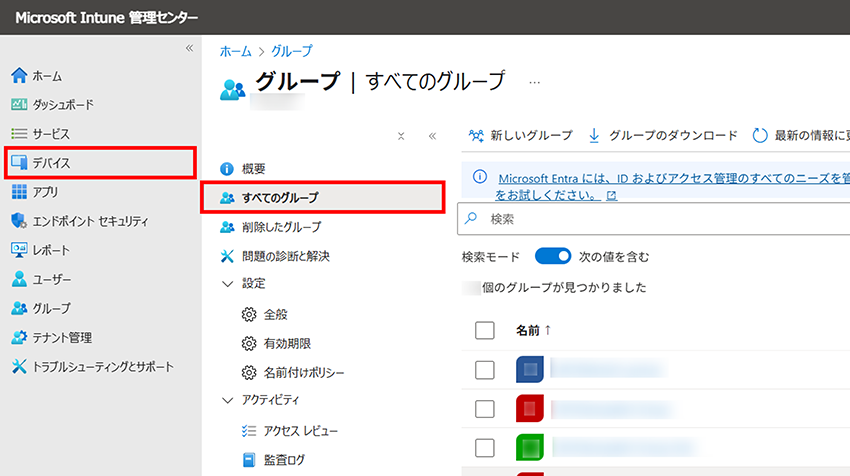Screen dimensions: 850x476
Task: Click the more options ellipsis beside title
Action: (535, 83)
